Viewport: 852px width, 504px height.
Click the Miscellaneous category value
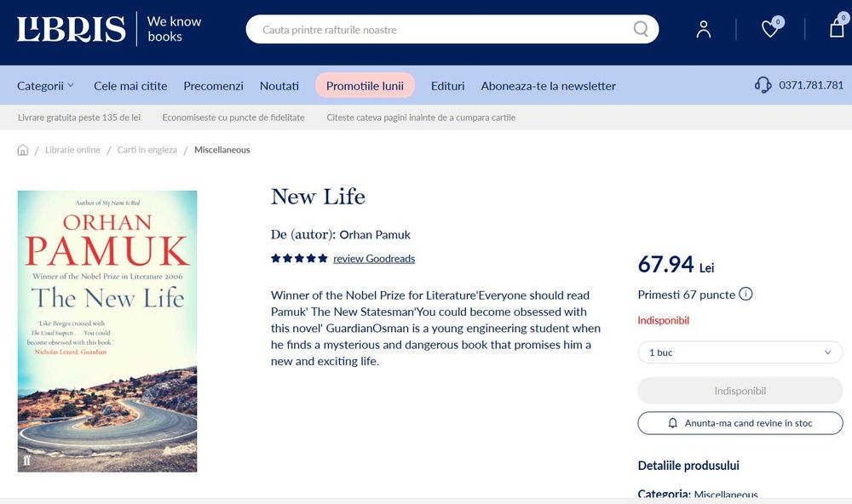[x=726, y=495]
